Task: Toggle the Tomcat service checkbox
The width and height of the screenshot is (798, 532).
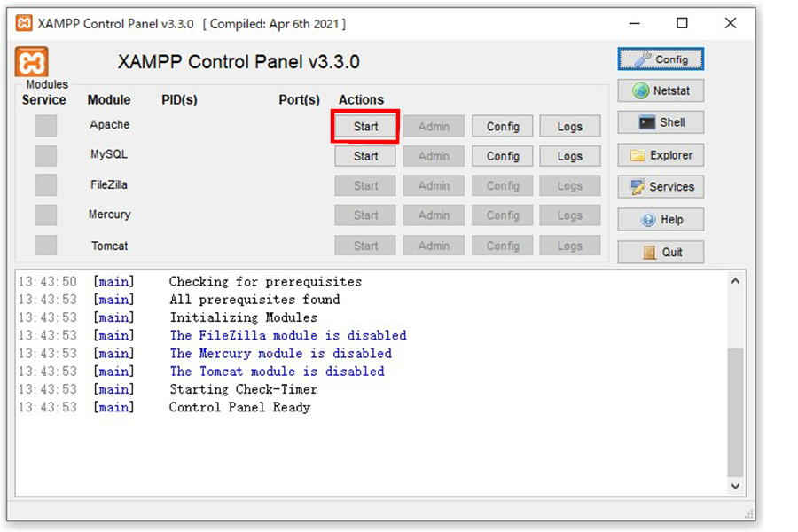Action: 46,246
